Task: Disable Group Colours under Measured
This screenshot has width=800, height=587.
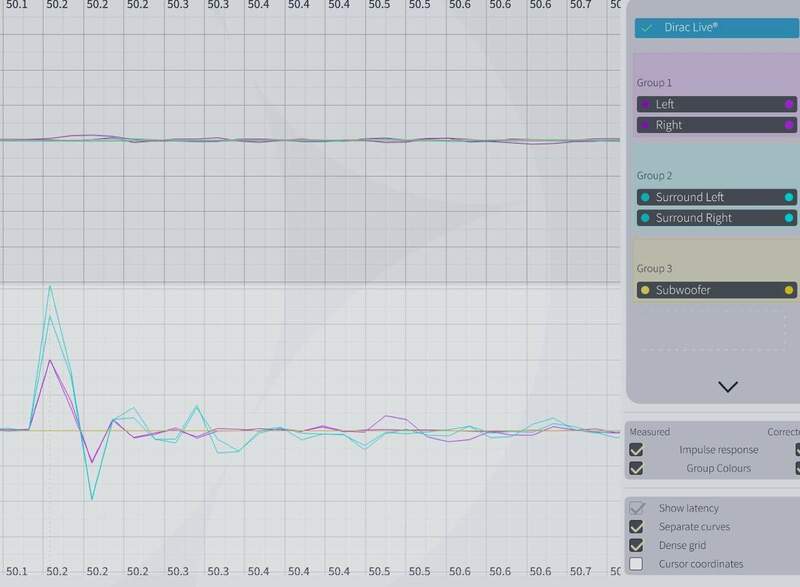Action: (x=637, y=469)
